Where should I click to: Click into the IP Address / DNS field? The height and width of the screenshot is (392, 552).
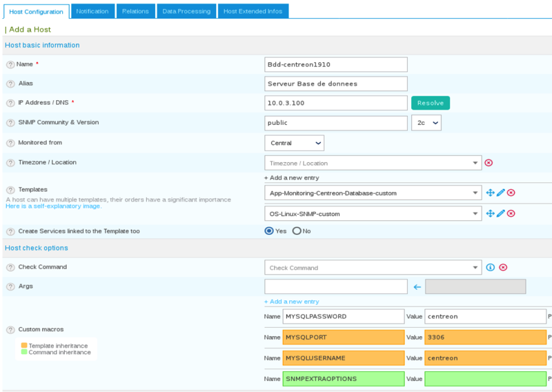coord(335,103)
